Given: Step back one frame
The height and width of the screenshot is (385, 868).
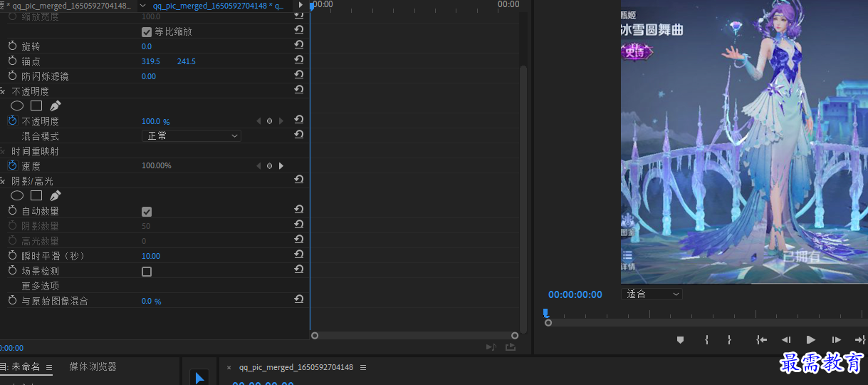Looking at the screenshot, I should point(786,340).
